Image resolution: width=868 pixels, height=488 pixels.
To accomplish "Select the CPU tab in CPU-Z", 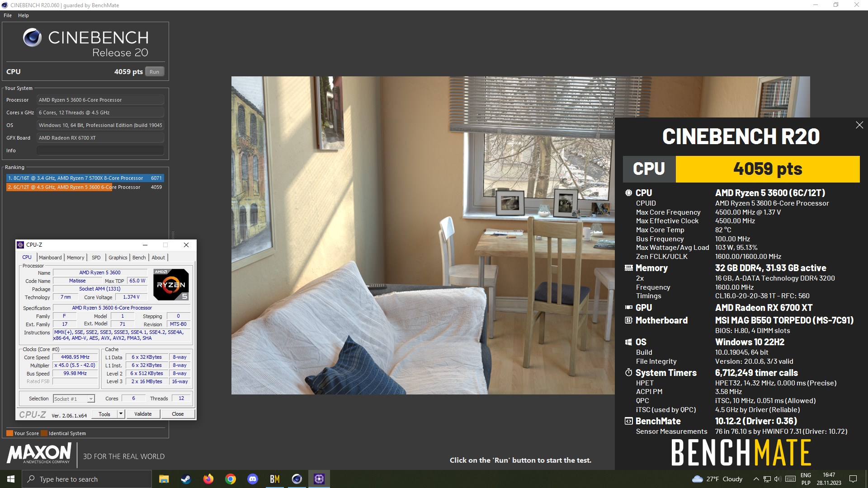I will 27,257.
